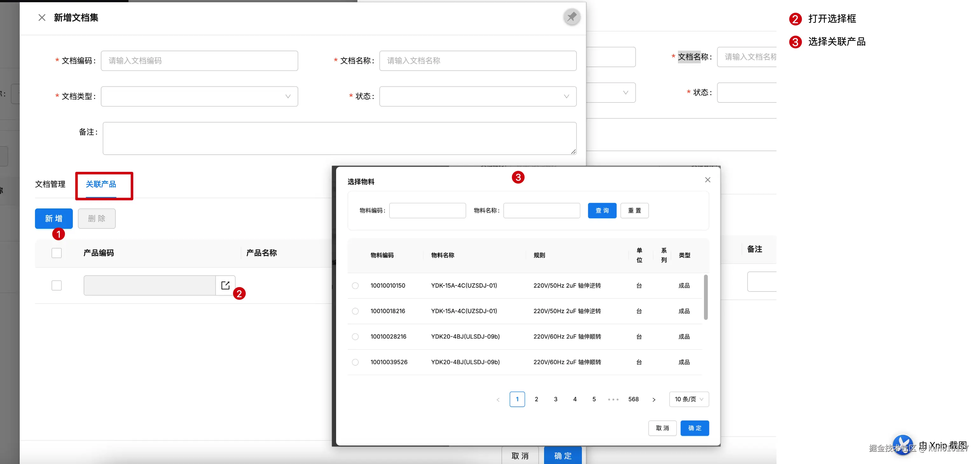Close the 新增文档集 drawer with X icon

point(42,18)
